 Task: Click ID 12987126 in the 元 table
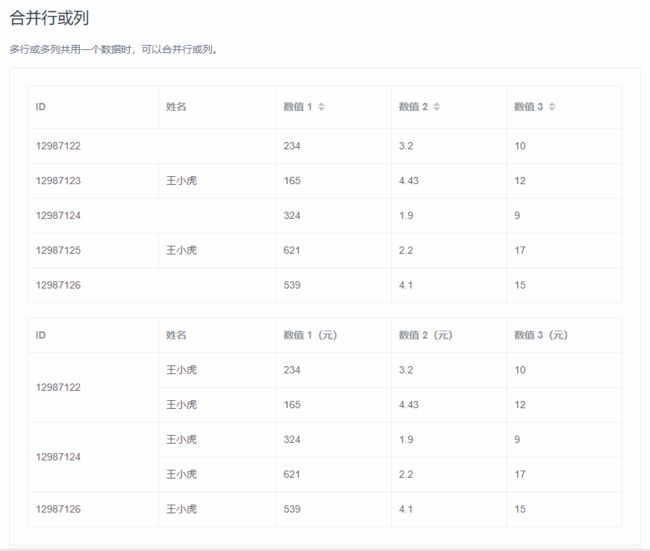58,509
